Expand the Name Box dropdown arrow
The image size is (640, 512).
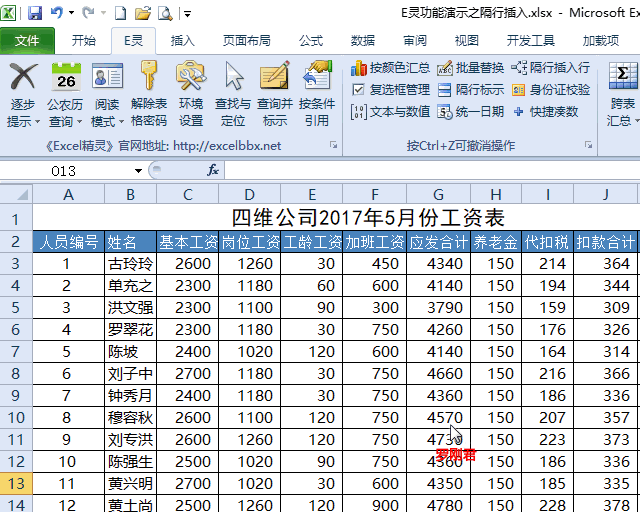point(138,171)
